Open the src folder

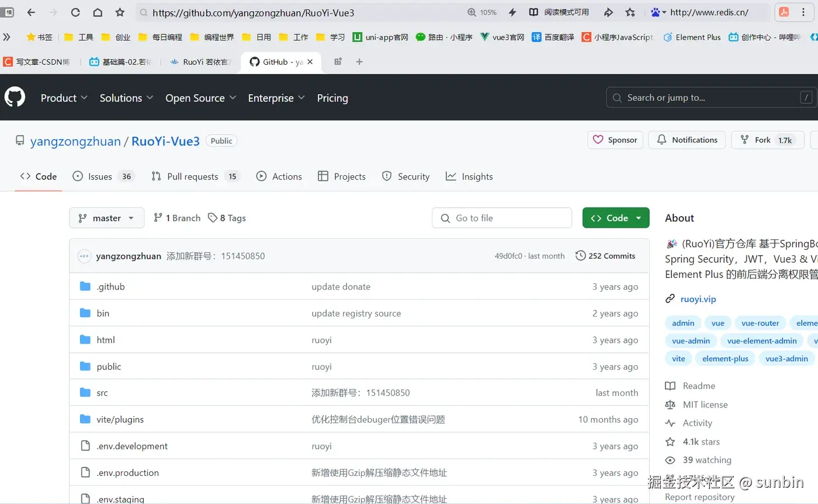(x=102, y=393)
